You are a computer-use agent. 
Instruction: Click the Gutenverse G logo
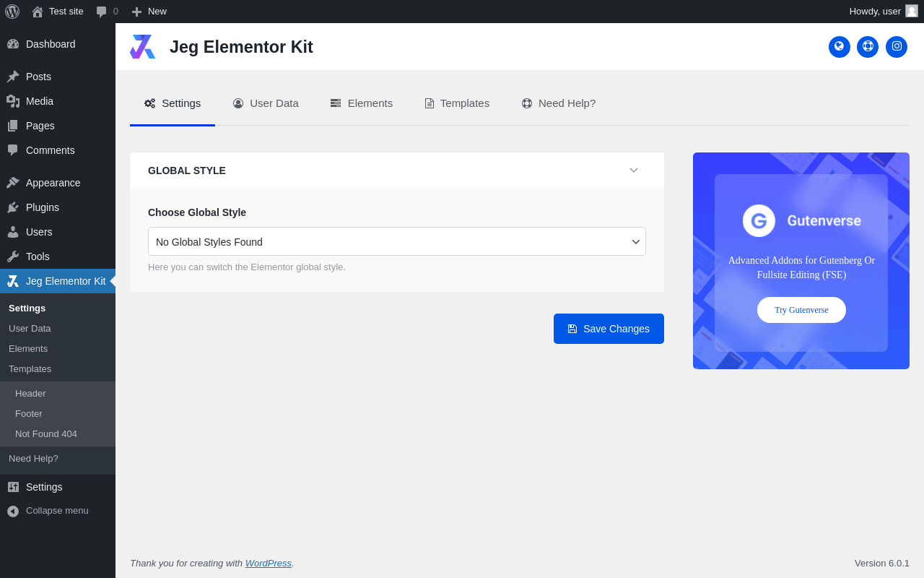tap(759, 220)
